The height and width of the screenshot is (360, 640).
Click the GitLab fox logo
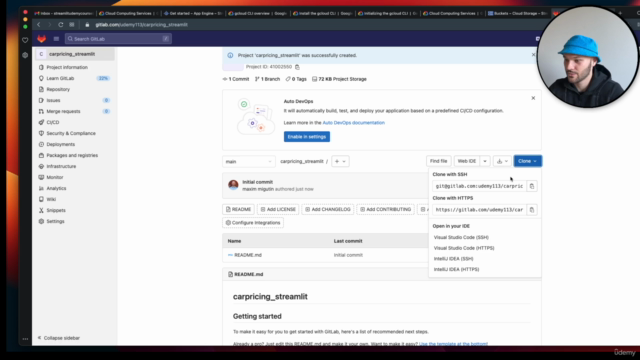point(42,39)
